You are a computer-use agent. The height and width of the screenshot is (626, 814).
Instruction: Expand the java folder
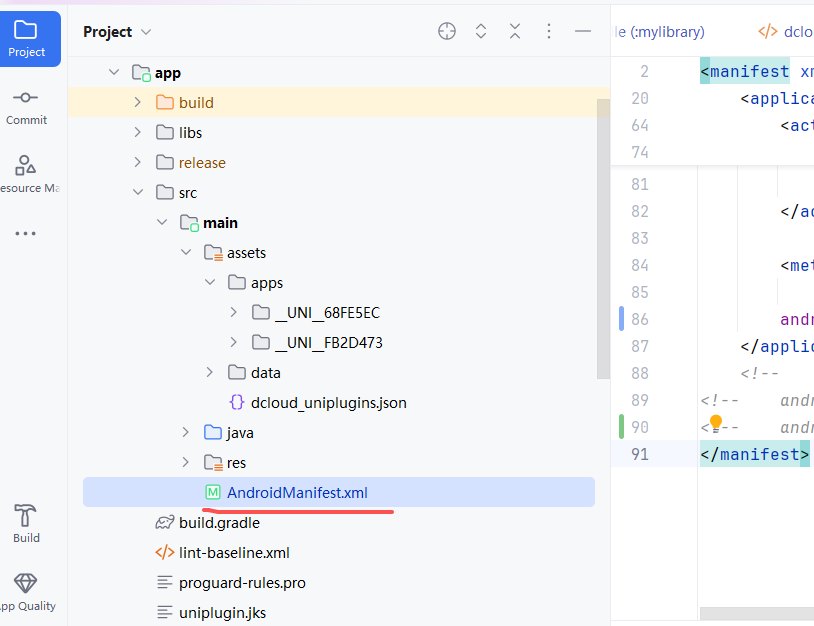coord(186,433)
